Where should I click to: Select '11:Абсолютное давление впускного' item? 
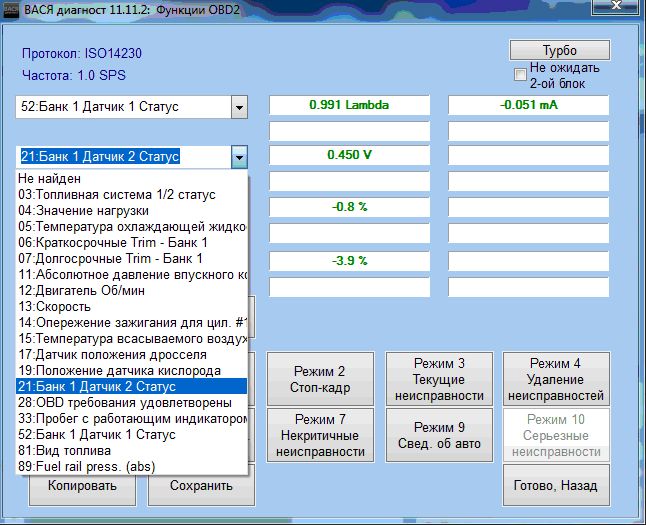(x=132, y=274)
